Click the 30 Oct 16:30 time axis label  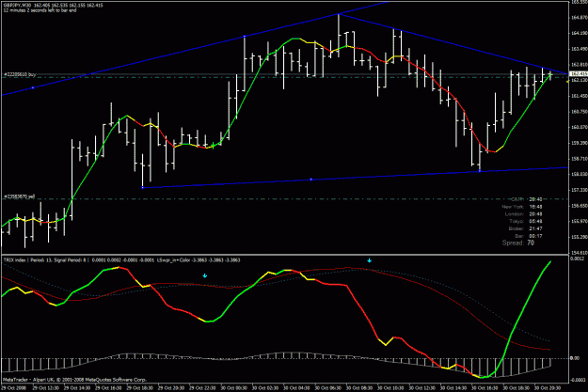[x=485, y=388]
